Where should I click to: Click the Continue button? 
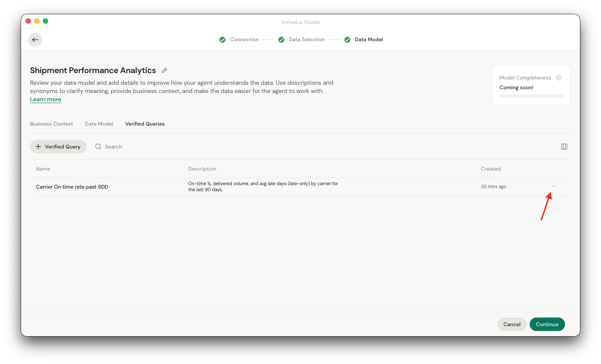pos(547,324)
